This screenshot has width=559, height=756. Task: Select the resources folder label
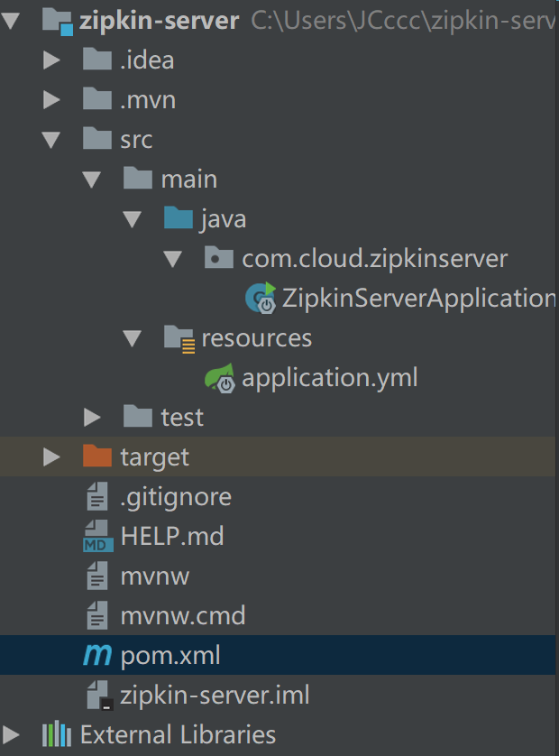[x=256, y=338]
